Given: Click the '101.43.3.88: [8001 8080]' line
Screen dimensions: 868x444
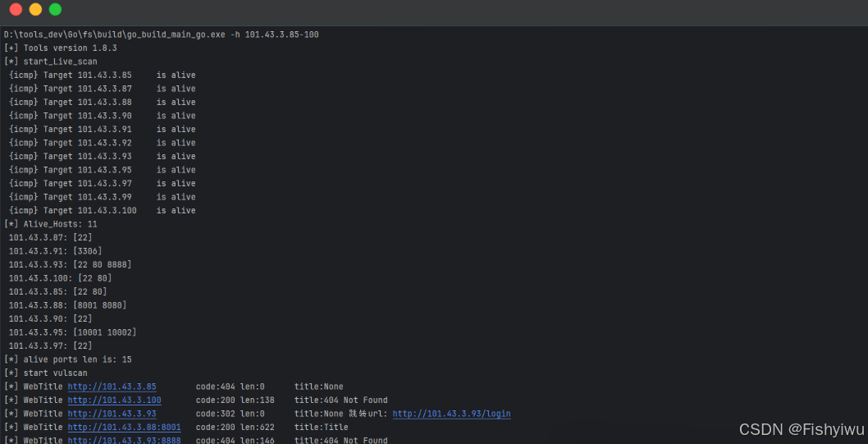Looking at the screenshot, I should click(67, 305).
